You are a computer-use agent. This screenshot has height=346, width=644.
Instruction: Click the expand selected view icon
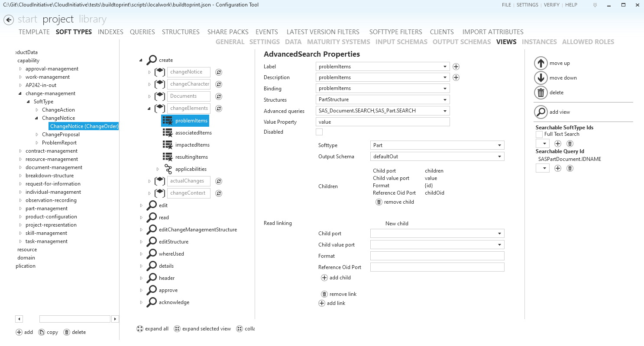[x=177, y=329]
